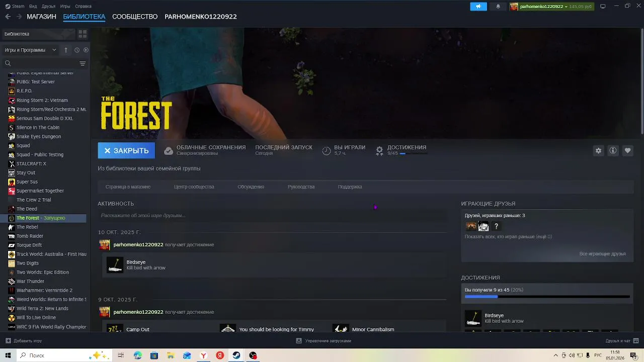The image size is (644, 362).
Task: Click first friend avatar in playing friends
Action: [x=471, y=226]
